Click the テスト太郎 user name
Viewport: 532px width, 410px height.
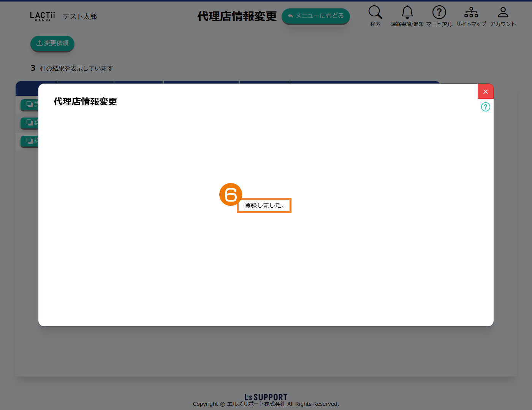pyautogui.click(x=80, y=17)
